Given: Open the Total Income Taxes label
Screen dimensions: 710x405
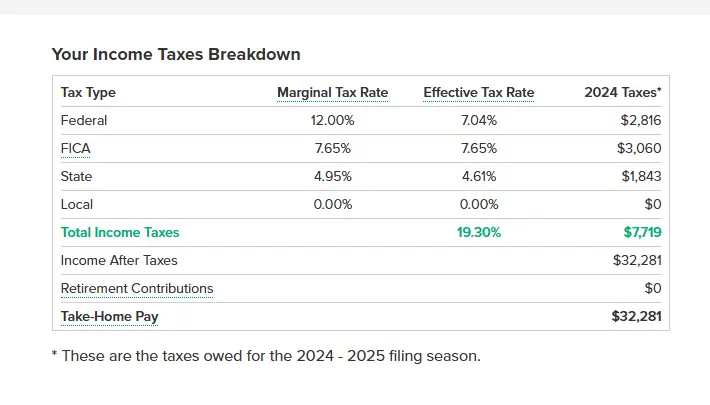Looking at the screenshot, I should click(x=120, y=233).
